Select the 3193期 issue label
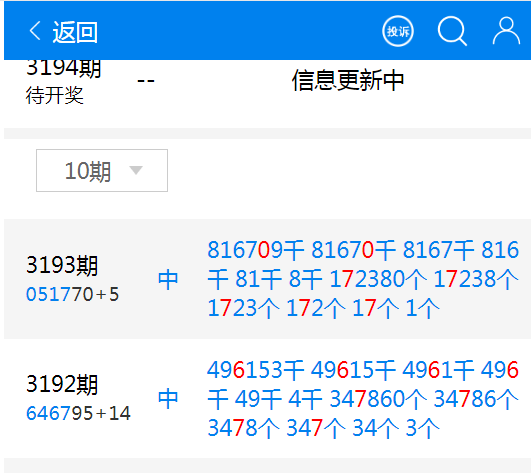The height and width of the screenshot is (473, 531). click(x=62, y=265)
